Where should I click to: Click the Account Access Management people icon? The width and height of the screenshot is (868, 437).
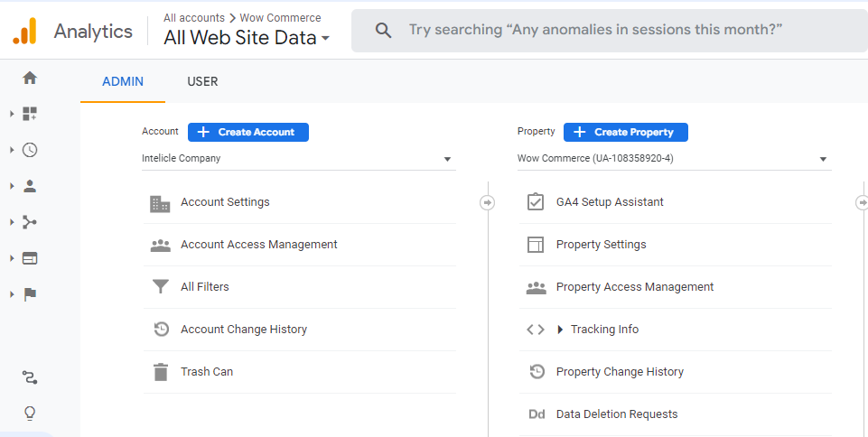point(161,245)
